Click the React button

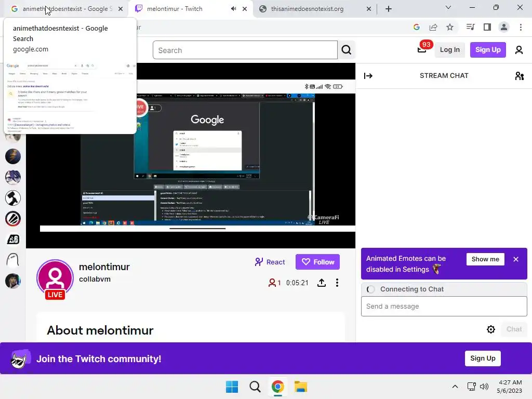[x=270, y=262]
